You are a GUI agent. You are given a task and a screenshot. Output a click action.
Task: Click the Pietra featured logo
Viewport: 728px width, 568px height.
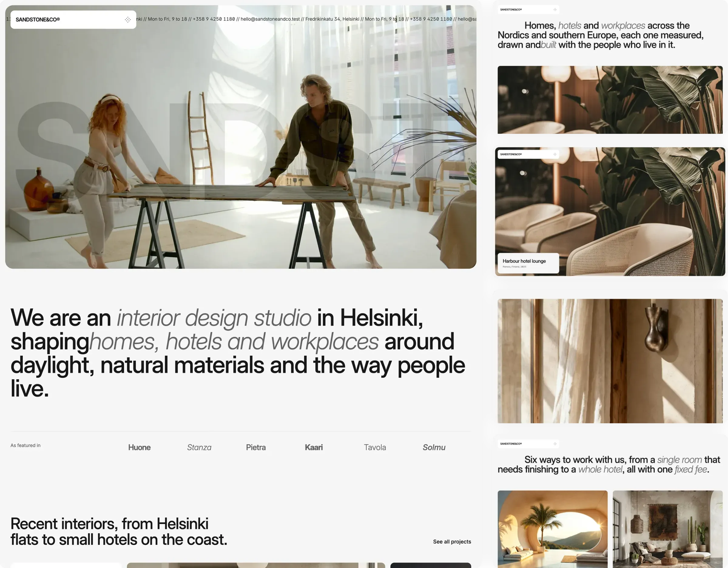[256, 447]
